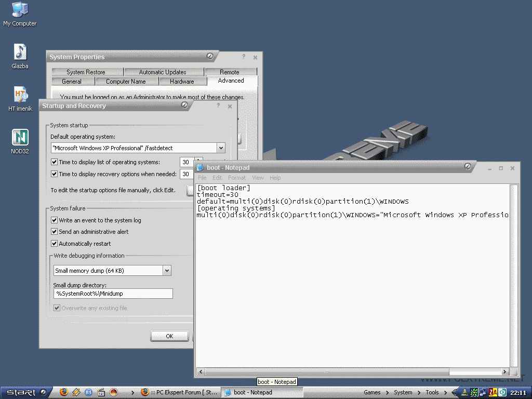
Task: Click the yellow cone tray icon
Action: [x=464, y=393]
